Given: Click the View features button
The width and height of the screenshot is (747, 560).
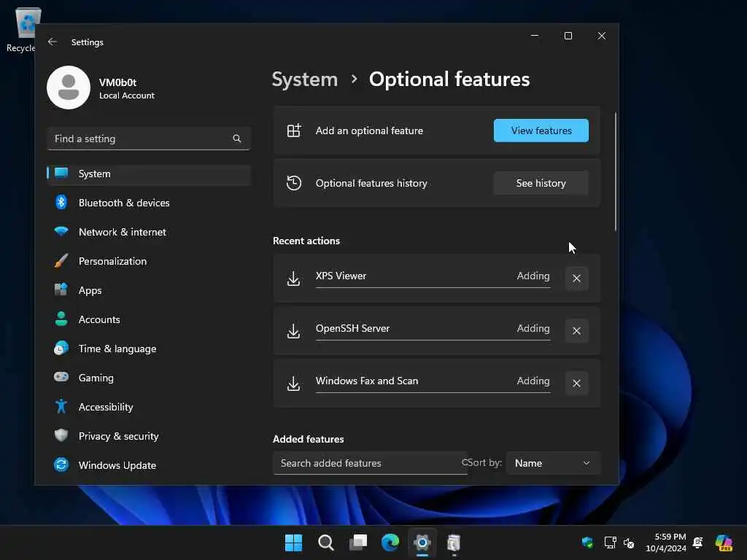Looking at the screenshot, I should [541, 131].
